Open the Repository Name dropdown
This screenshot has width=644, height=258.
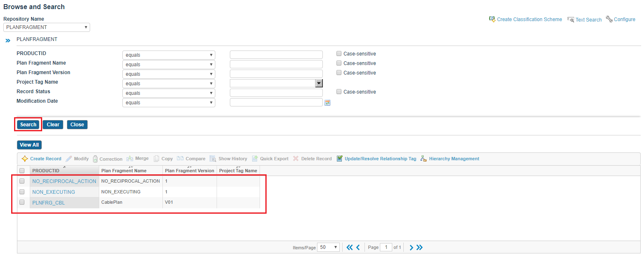(x=47, y=27)
